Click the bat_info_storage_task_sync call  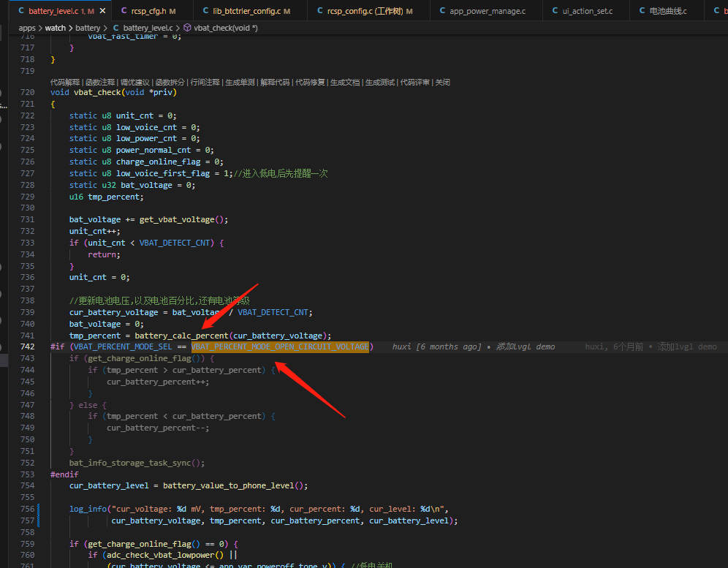tap(130, 463)
